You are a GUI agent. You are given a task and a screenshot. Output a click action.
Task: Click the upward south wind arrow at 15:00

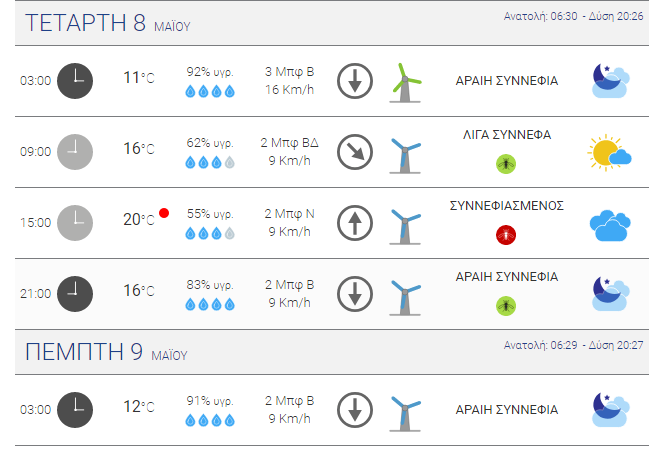(355, 223)
